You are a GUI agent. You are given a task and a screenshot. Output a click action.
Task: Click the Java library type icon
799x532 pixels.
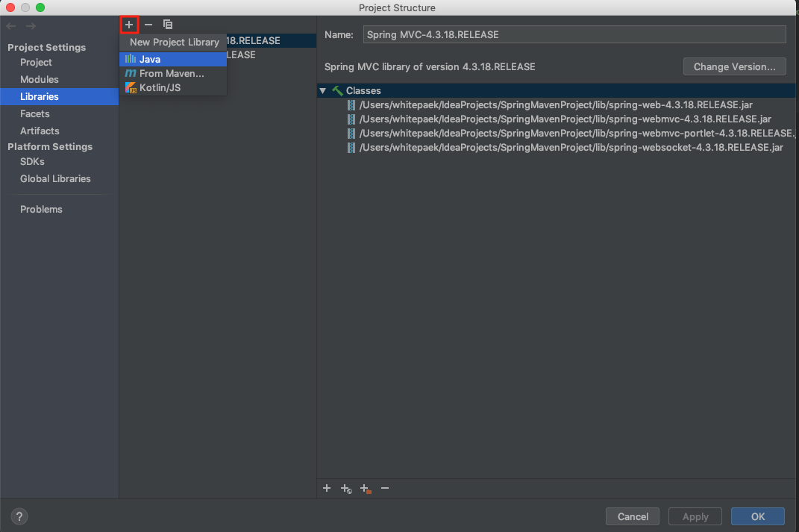[x=131, y=59]
